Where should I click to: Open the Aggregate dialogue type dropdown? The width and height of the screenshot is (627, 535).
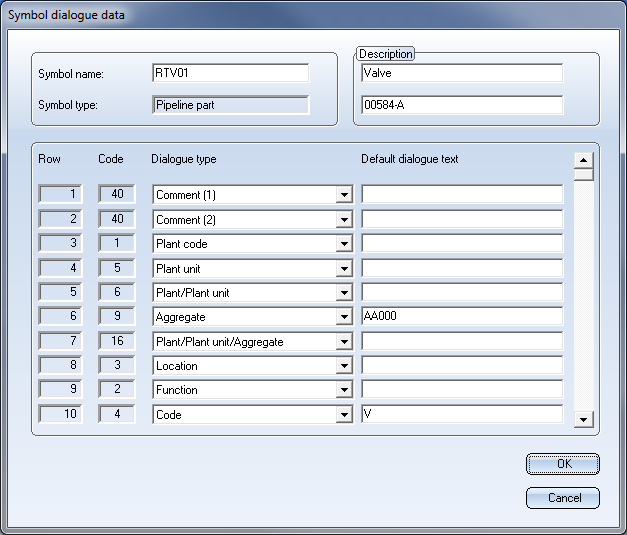pos(344,317)
